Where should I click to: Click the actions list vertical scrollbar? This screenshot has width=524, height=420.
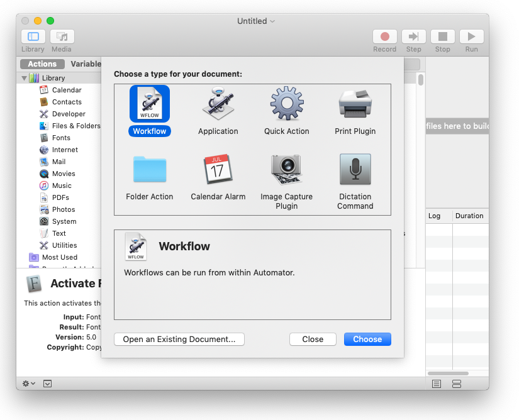click(x=421, y=80)
